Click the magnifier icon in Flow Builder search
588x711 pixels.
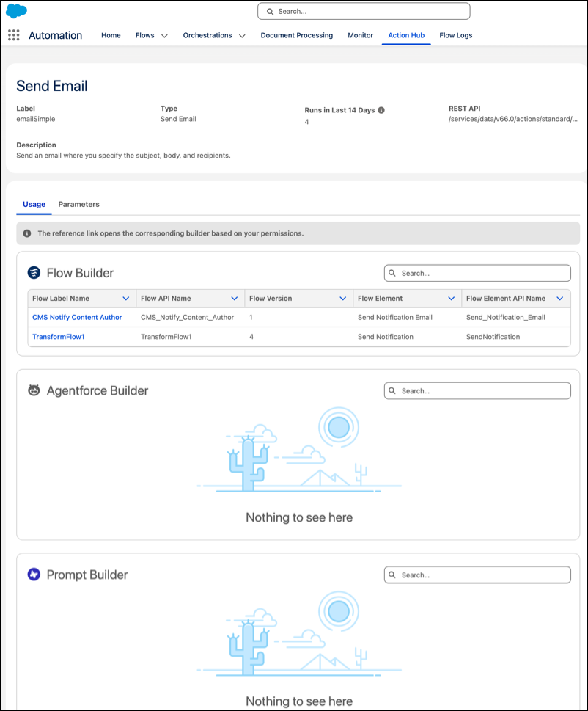[x=392, y=273]
